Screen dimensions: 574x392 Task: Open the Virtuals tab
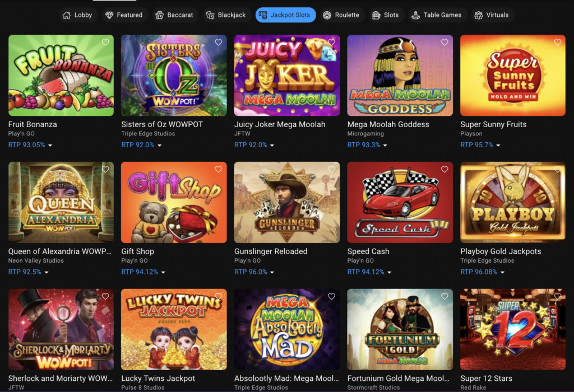pyautogui.click(x=493, y=15)
